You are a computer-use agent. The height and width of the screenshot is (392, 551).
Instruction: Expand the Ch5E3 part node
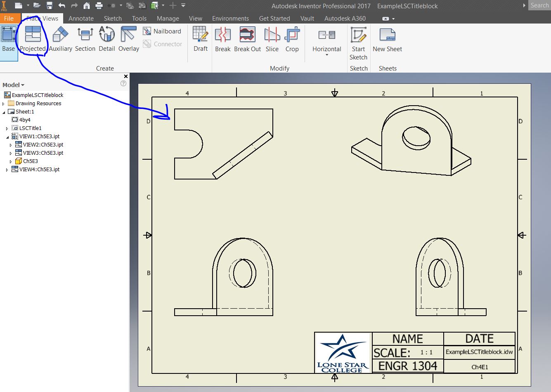pyautogui.click(x=11, y=161)
